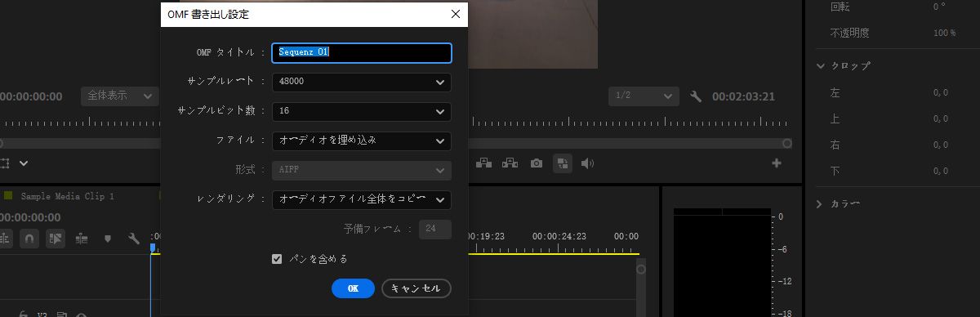
Task: Click the 下 crop value 0,0
Action: click(940, 172)
